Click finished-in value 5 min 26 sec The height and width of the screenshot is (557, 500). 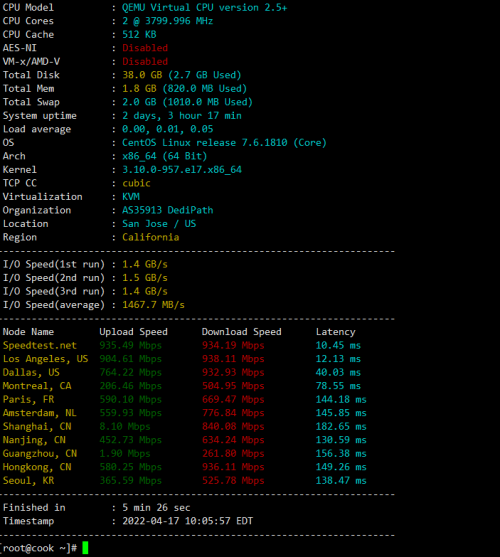(156, 507)
